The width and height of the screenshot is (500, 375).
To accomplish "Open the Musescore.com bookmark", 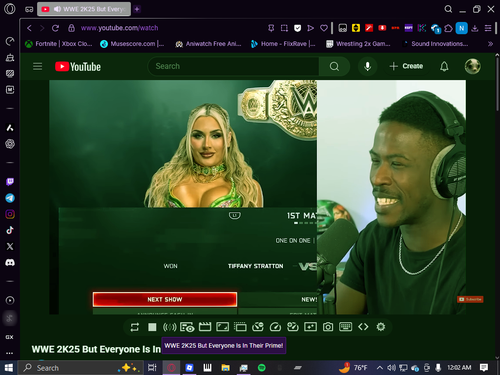I will point(132,44).
